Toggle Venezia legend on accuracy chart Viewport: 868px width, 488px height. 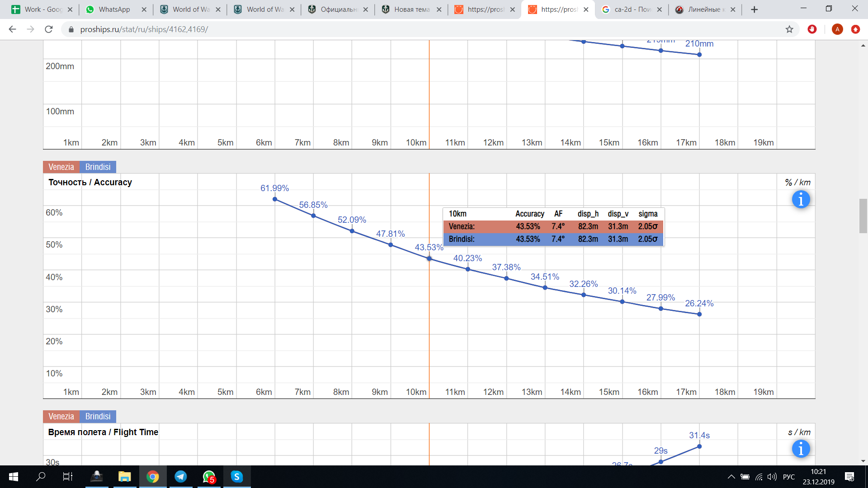point(61,167)
